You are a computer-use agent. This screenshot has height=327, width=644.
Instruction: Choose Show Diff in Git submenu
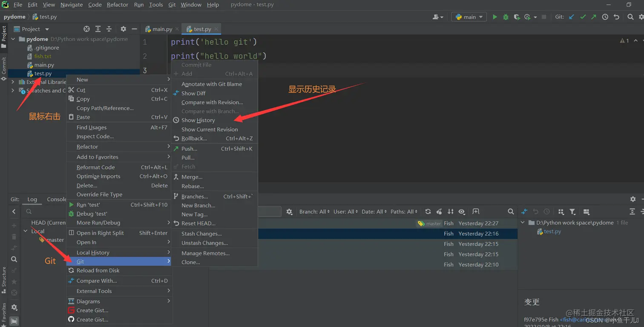point(214,93)
